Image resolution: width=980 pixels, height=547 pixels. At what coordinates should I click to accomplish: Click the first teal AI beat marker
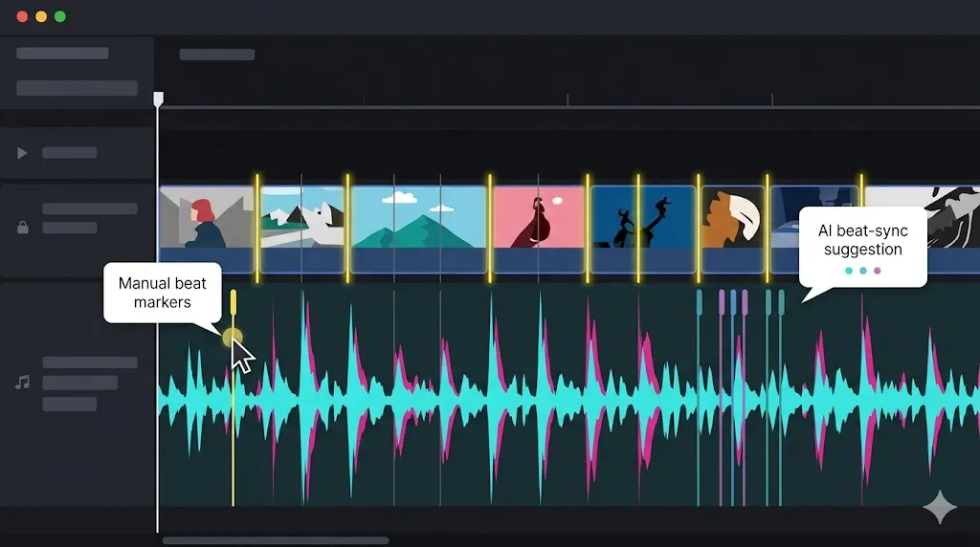[699, 302]
